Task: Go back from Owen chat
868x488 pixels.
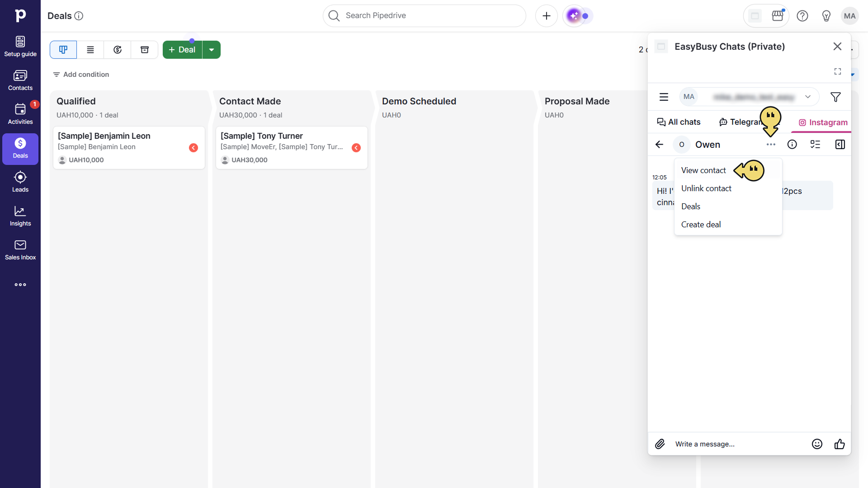Action: point(660,145)
